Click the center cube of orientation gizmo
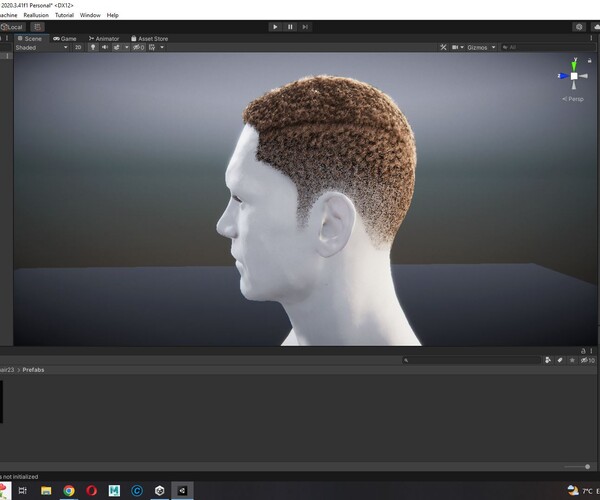This screenshot has width=600, height=500. 574,76
